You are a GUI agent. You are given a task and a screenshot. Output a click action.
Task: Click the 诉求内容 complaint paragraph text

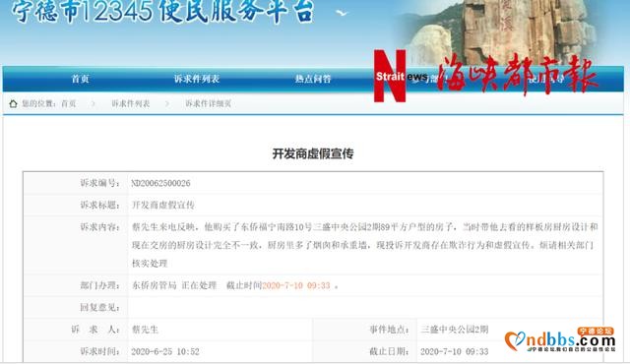tap(365, 245)
